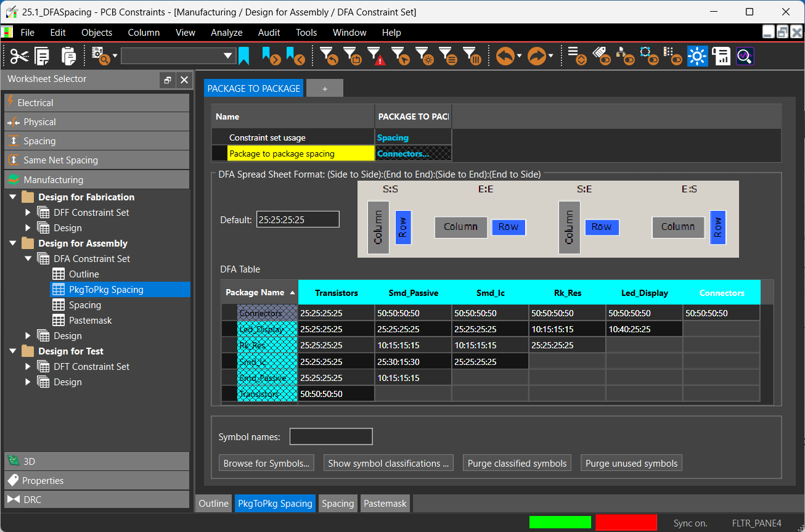Click the Paste clipboard icon in toolbar
The image size is (805, 532).
pyautogui.click(x=68, y=57)
